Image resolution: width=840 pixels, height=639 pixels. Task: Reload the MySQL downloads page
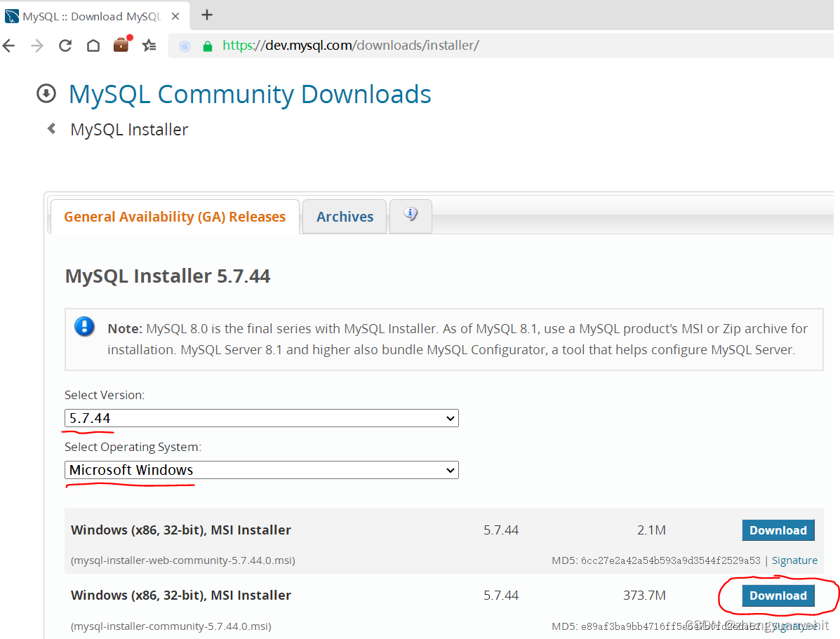click(64, 46)
